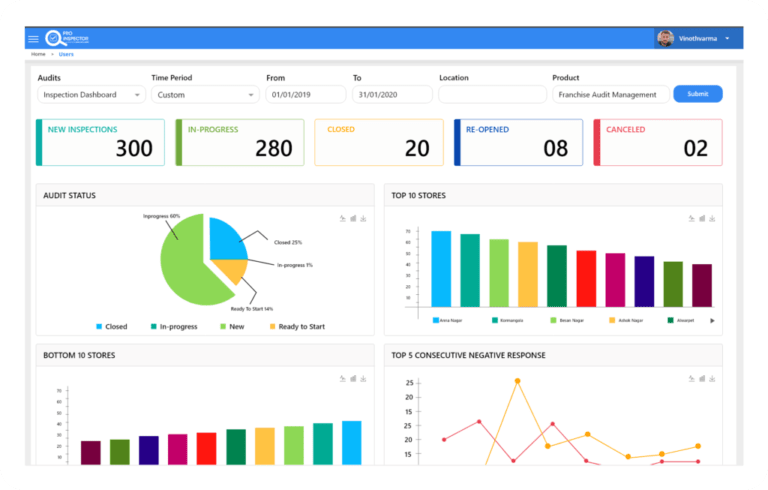Click the Location input field
The width and height of the screenshot is (768, 490).
(492, 95)
